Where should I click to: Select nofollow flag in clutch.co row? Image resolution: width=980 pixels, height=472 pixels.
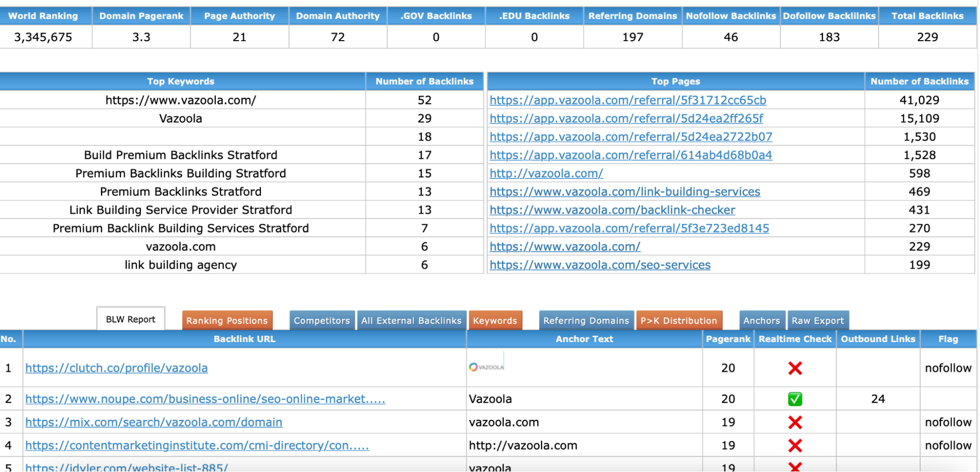(948, 368)
